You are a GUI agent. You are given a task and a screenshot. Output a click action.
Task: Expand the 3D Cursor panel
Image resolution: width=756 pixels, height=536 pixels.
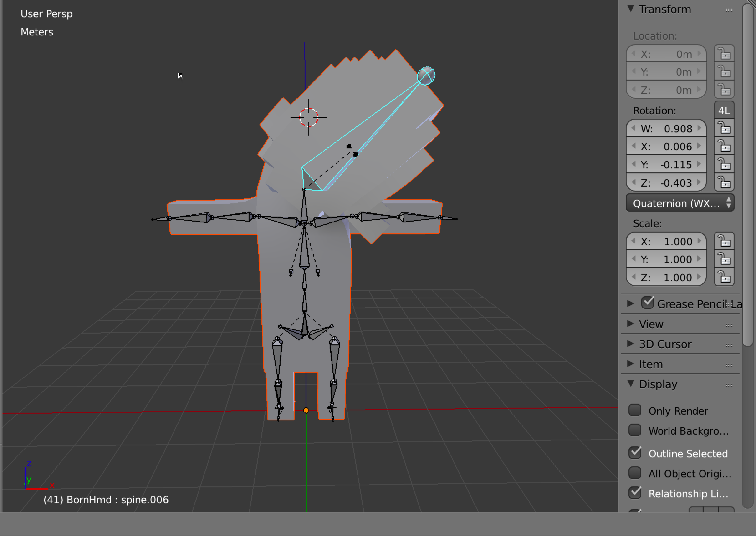coord(631,344)
